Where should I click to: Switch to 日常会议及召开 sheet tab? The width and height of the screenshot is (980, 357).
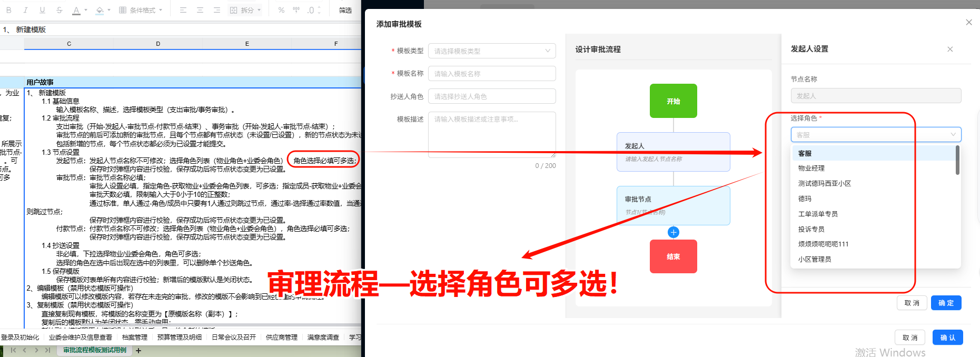click(x=234, y=337)
